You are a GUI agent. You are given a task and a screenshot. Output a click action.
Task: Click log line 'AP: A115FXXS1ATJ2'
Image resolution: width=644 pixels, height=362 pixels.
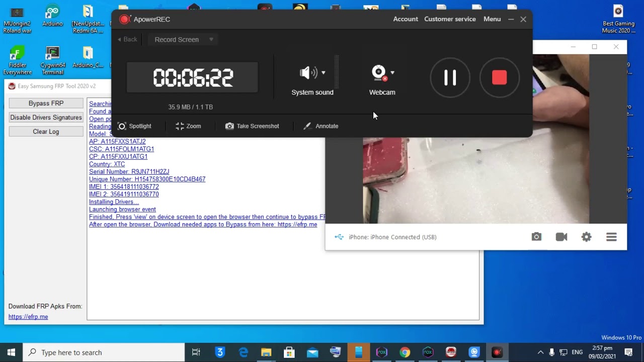pos(117,141)
